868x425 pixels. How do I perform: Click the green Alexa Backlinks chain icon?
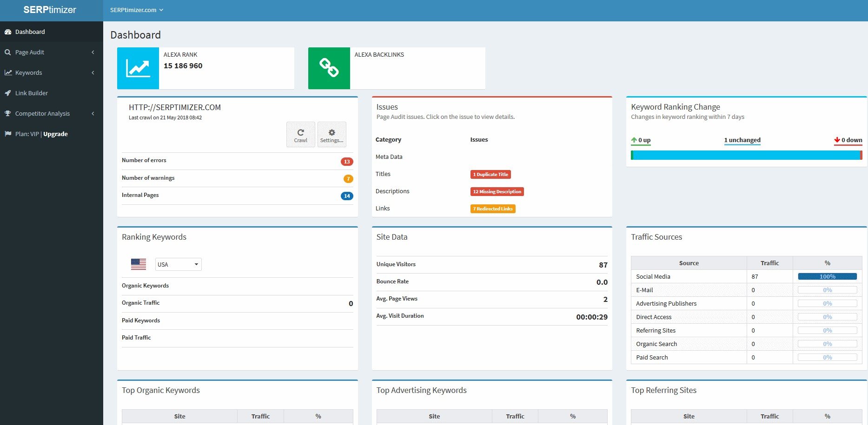tap(329, 68)
